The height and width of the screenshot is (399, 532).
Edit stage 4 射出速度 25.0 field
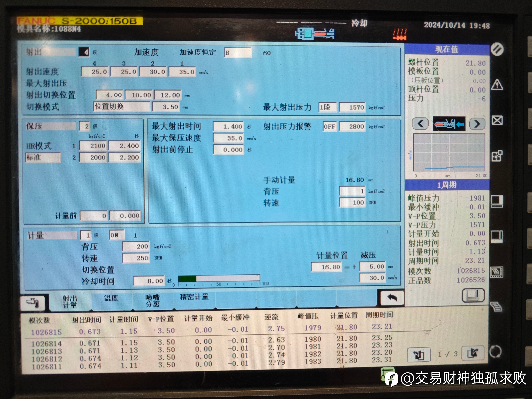click(x=95, y=72)
